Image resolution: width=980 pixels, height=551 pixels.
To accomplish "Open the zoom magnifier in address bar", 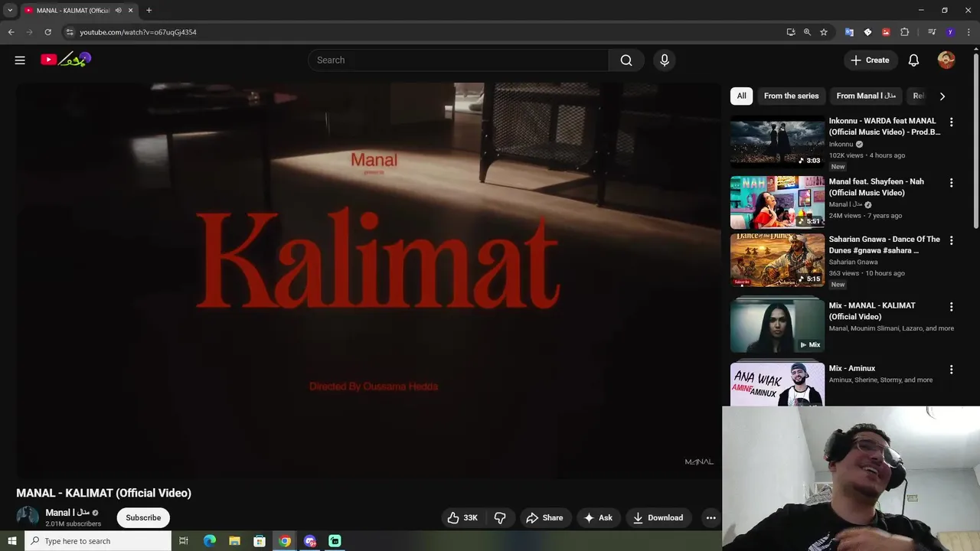I will click(x=807, y=32).
